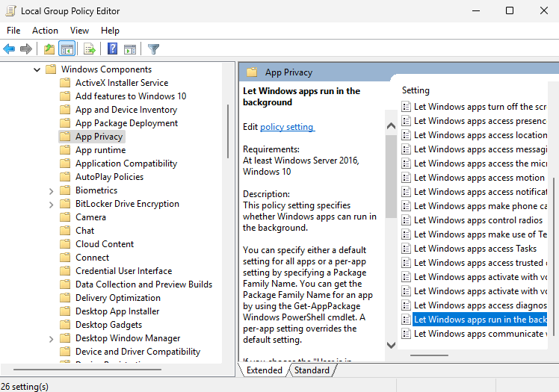Expand the Biometrics folder node
The width and height of the screenshot is (559, 392).
tap(51, 190)
